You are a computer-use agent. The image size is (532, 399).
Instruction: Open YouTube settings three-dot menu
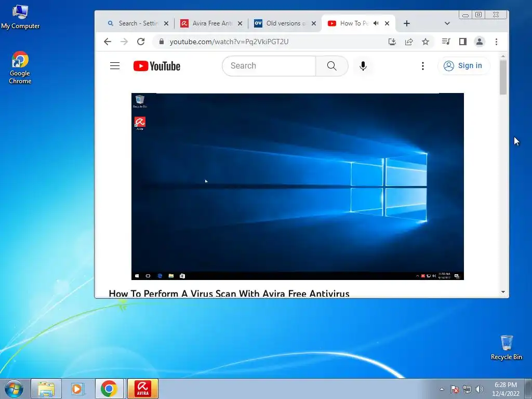pos(423,66)
